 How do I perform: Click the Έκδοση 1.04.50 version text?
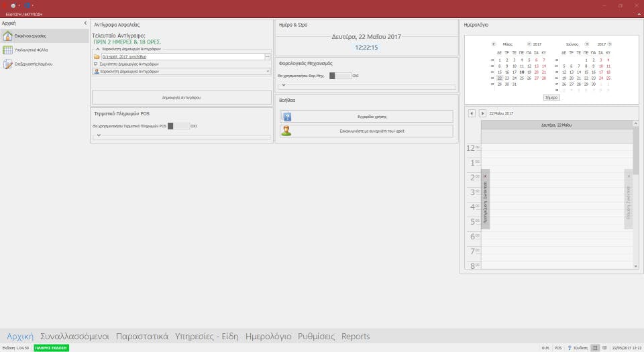15,348
